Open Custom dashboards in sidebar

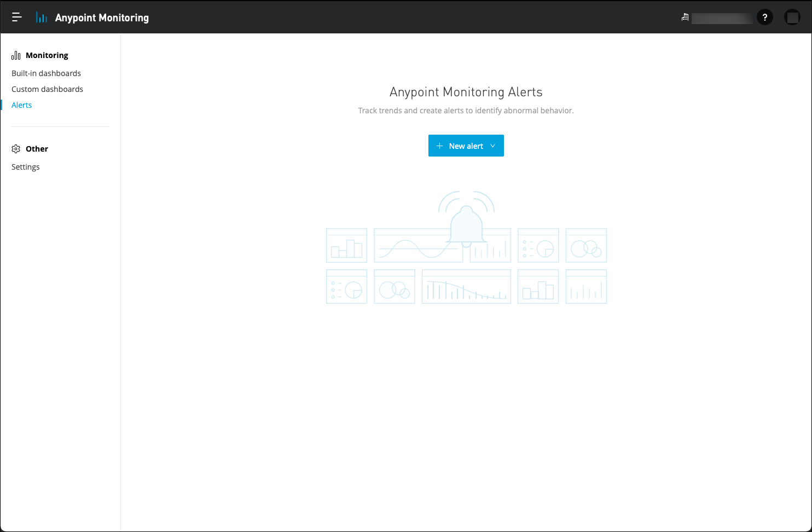coord(47,89)
